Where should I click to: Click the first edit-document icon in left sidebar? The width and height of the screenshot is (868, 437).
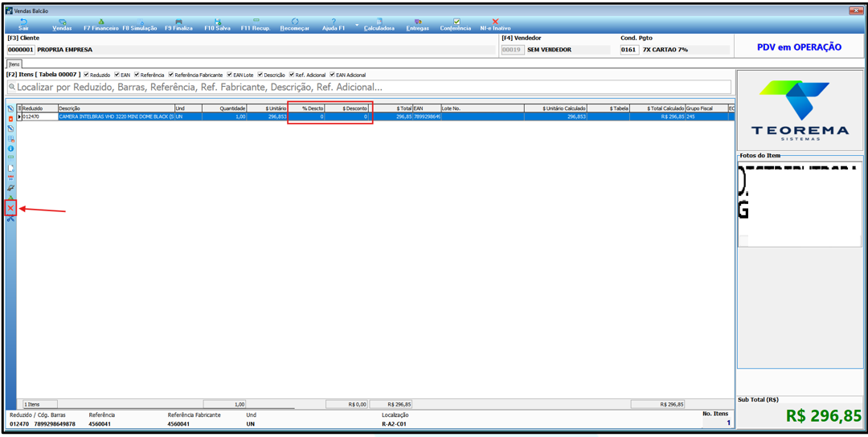click(10, 109)
